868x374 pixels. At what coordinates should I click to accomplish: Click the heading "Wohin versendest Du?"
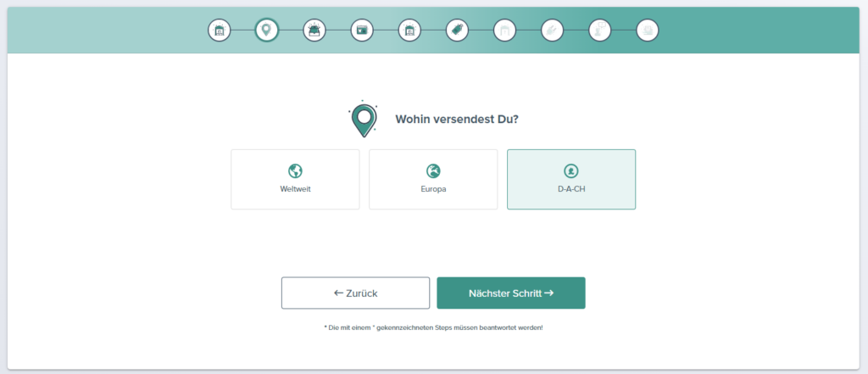pyautogui.click(x=457, y=119)
